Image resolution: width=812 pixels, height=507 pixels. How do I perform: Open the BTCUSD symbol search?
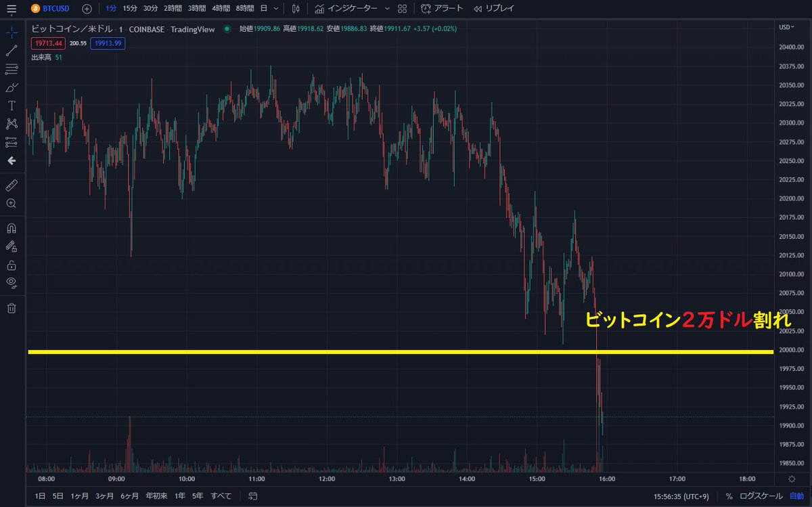(51, 9)
